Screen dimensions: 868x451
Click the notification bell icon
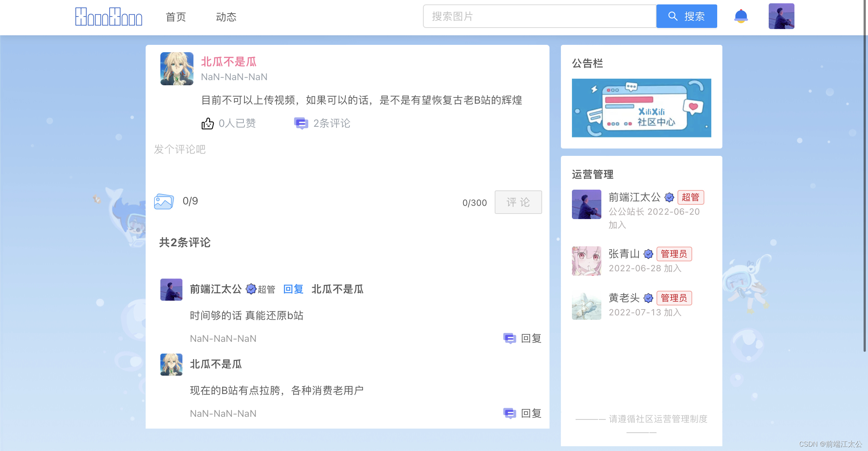click(x=741, y=16)
